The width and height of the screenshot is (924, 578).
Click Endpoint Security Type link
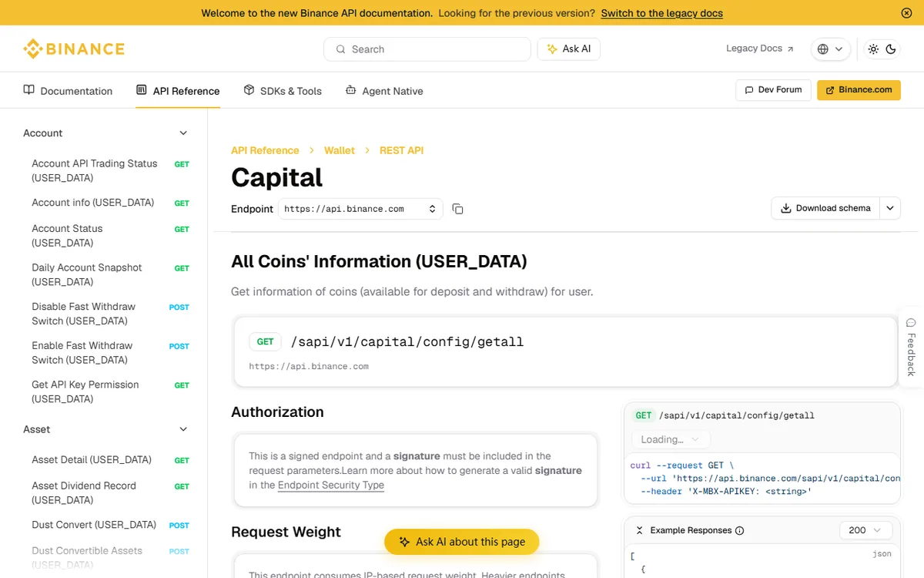click(x=331, y=485)
